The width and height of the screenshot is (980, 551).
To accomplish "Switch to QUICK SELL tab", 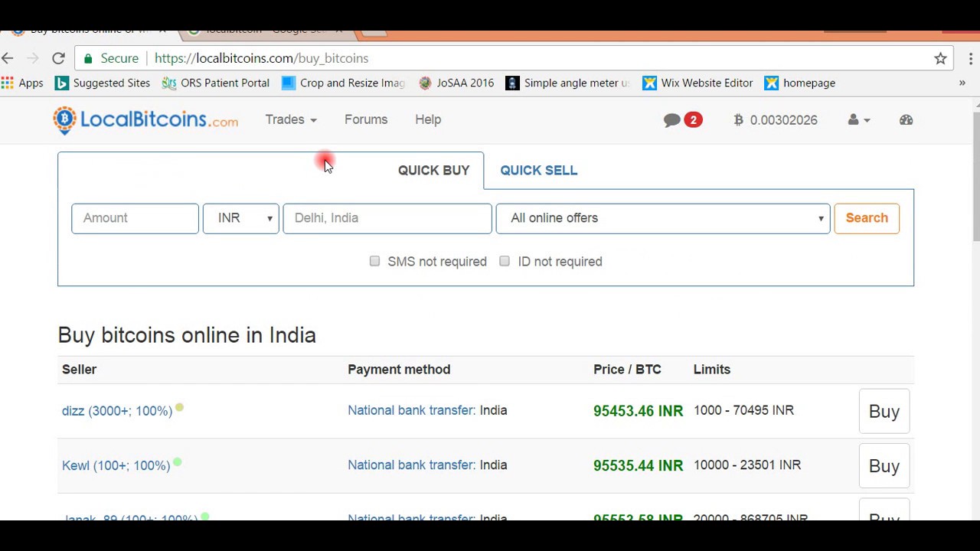I will [539, 171].
